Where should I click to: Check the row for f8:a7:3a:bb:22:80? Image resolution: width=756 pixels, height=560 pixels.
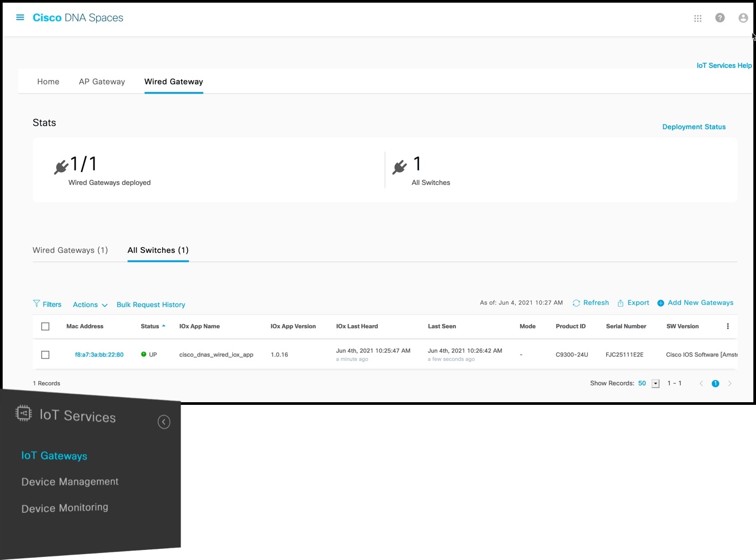[x=45, y=354]
